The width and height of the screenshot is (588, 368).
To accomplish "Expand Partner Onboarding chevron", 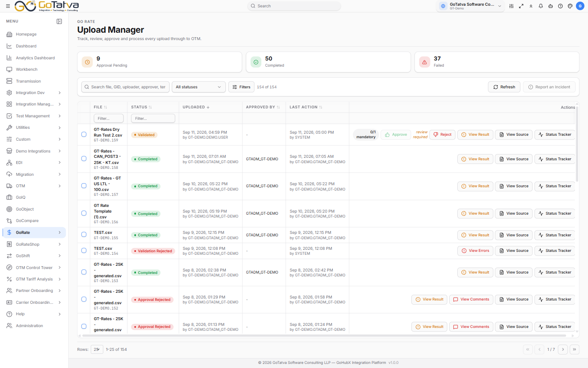I will coord(60,291).
